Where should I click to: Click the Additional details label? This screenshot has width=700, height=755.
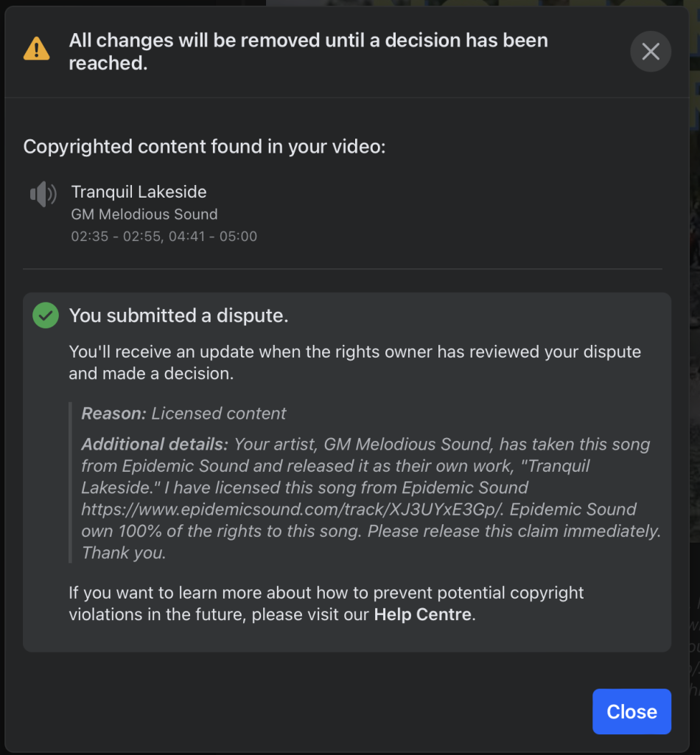(x=155, y=444)
